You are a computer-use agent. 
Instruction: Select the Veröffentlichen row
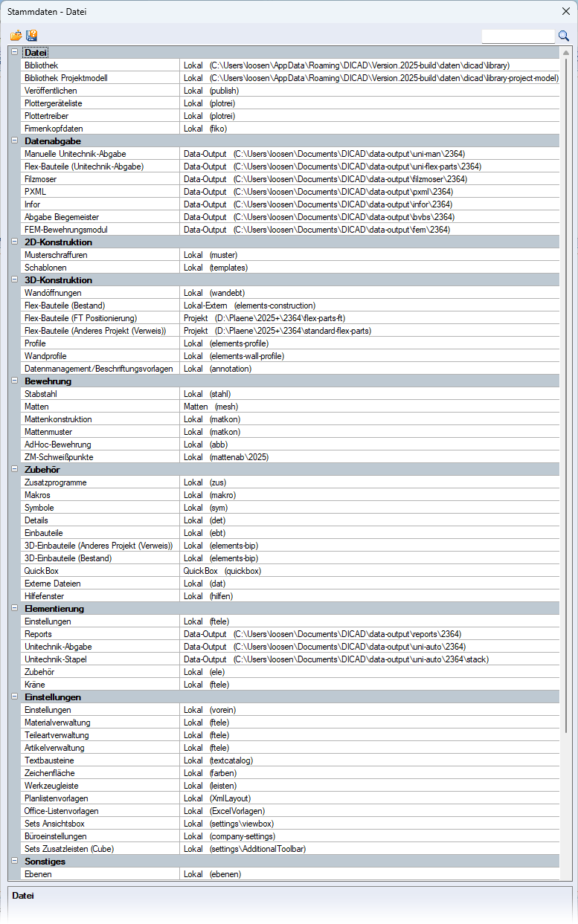tap(290, 91)
